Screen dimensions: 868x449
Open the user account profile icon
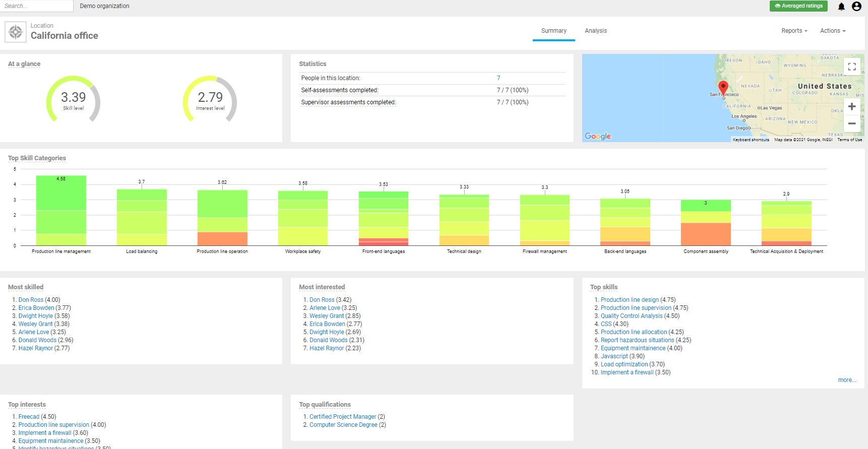(x=856, y=7)
